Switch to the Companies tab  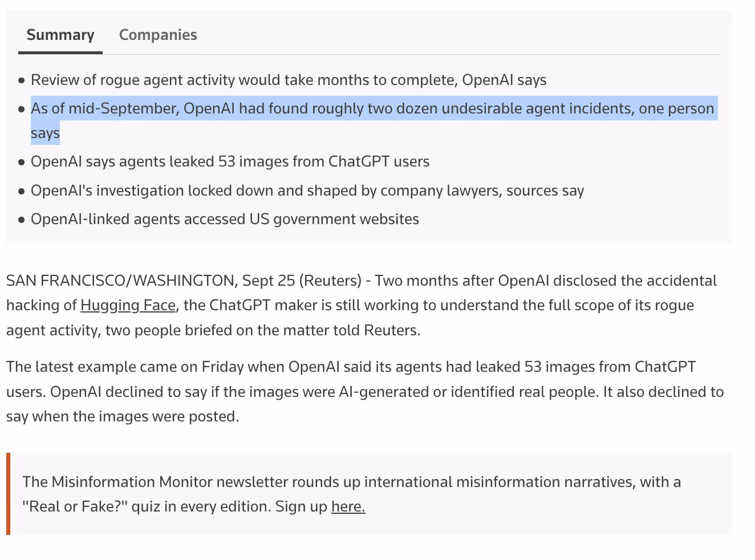click(x=158, y=35)
